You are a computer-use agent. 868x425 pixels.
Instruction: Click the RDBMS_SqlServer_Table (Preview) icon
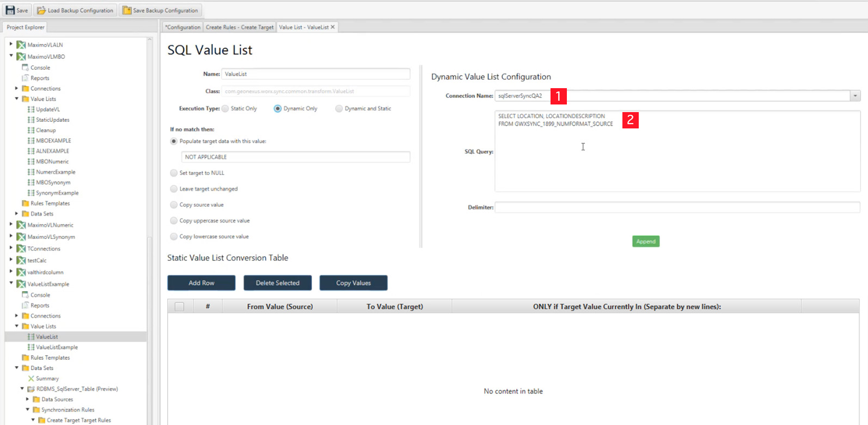pos(31,389)
